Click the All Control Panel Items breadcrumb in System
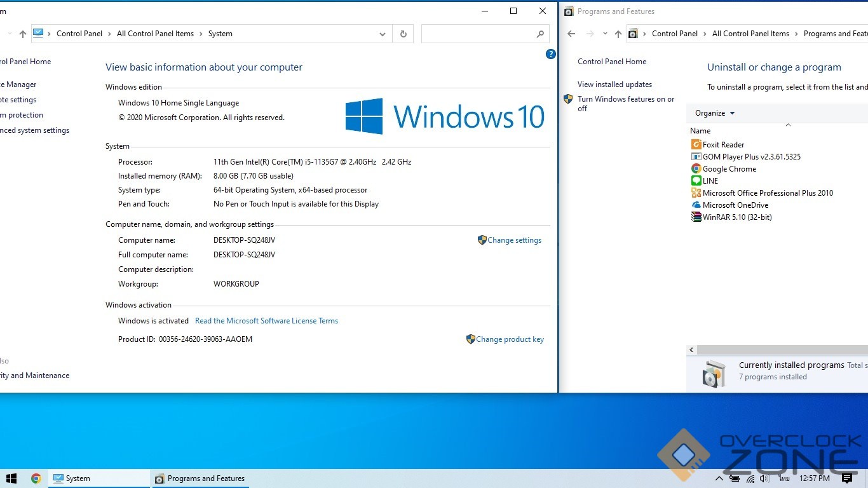 [x=155, y=34]
